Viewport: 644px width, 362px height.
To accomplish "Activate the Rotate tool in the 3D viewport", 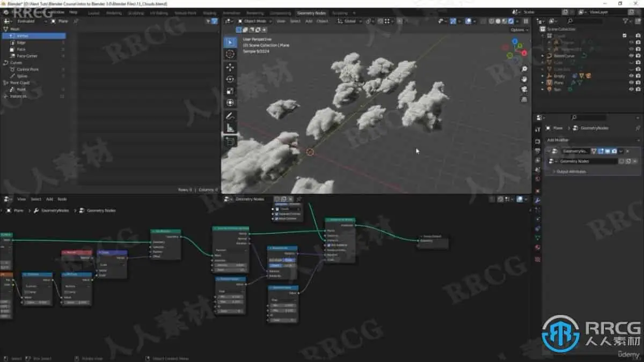I will click(x=231, y=79).
